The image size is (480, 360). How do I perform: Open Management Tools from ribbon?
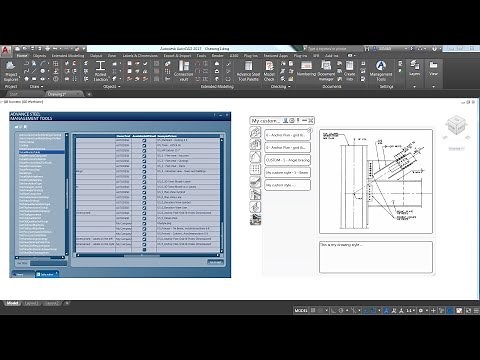pos(381,71)
